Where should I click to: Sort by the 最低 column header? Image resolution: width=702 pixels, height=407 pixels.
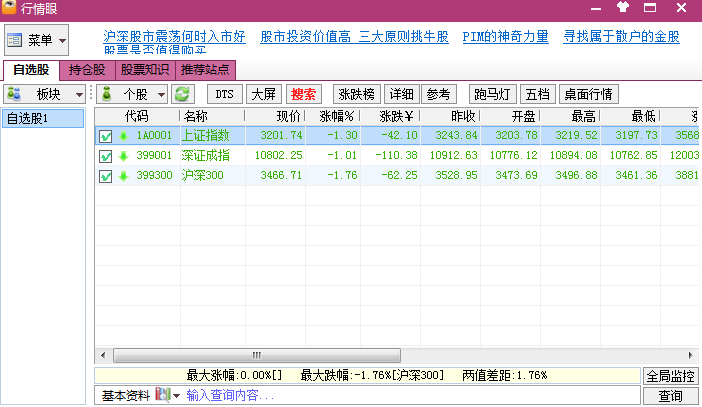pos(630,116)
